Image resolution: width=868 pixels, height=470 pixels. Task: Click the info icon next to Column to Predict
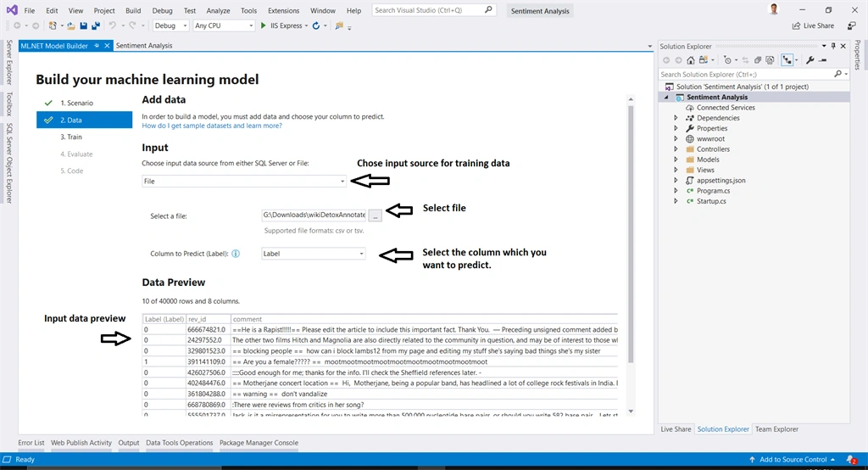click(236, 254)
